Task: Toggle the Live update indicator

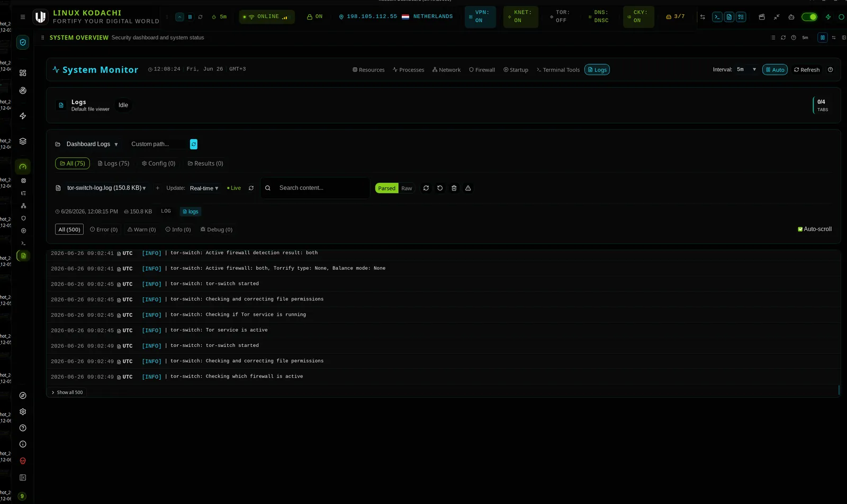Action: 234,188
